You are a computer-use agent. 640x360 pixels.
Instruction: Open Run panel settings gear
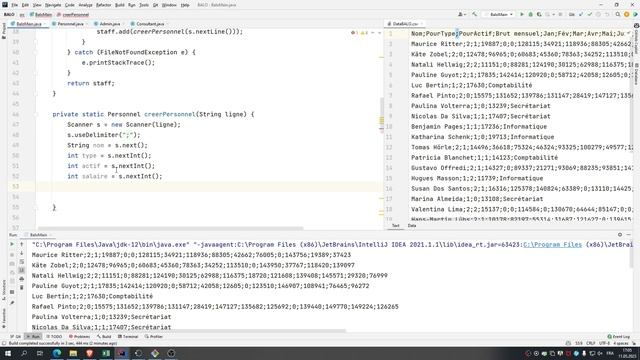pos(620,235)
